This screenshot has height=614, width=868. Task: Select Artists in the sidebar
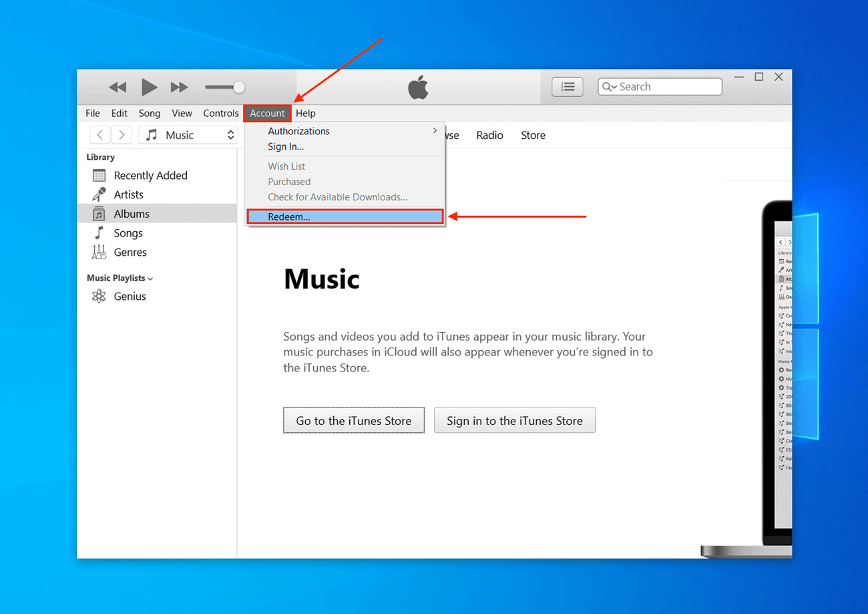pyautogui.click(x=157, y=194)
